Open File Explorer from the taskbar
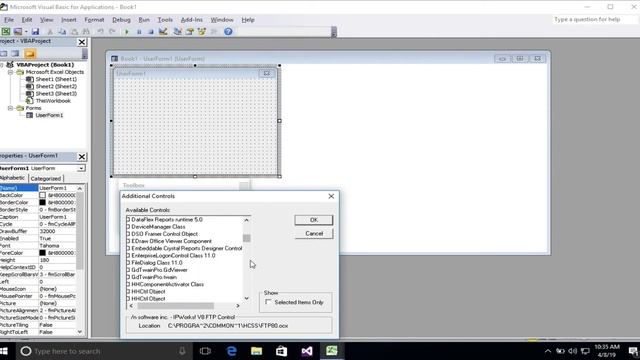 click(x=256, y=351)
